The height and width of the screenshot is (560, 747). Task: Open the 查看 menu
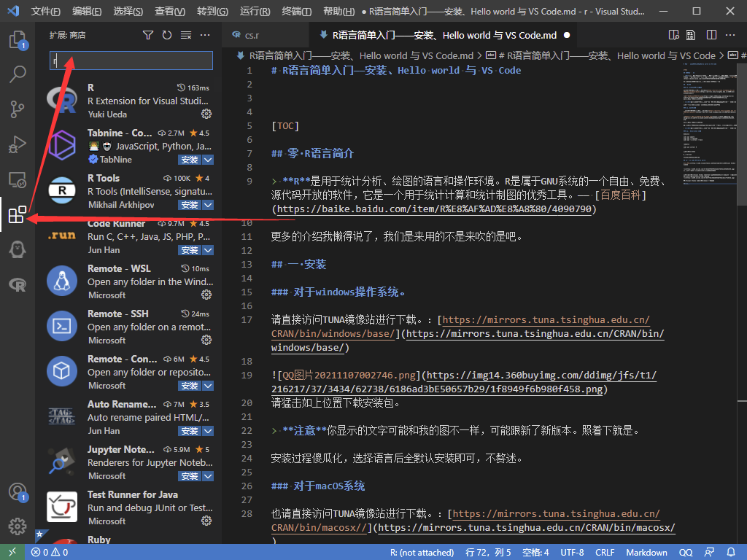(171, 12)
